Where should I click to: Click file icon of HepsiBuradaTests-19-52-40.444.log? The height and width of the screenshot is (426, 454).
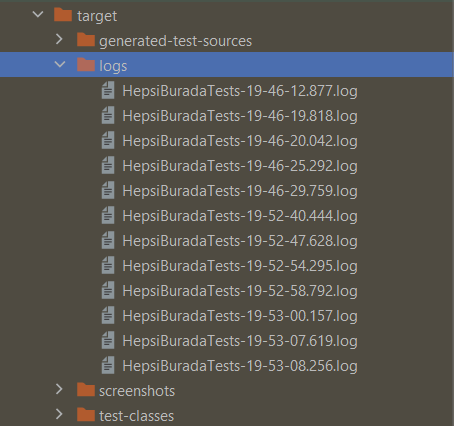pos(108,216)
